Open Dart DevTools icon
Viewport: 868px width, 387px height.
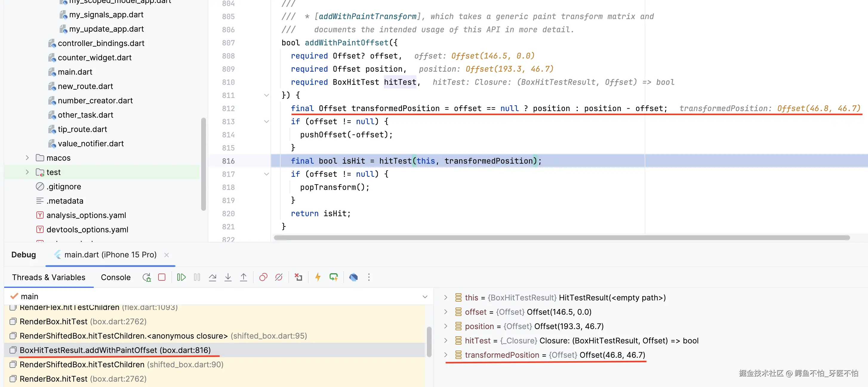click(x=353, y=277)
